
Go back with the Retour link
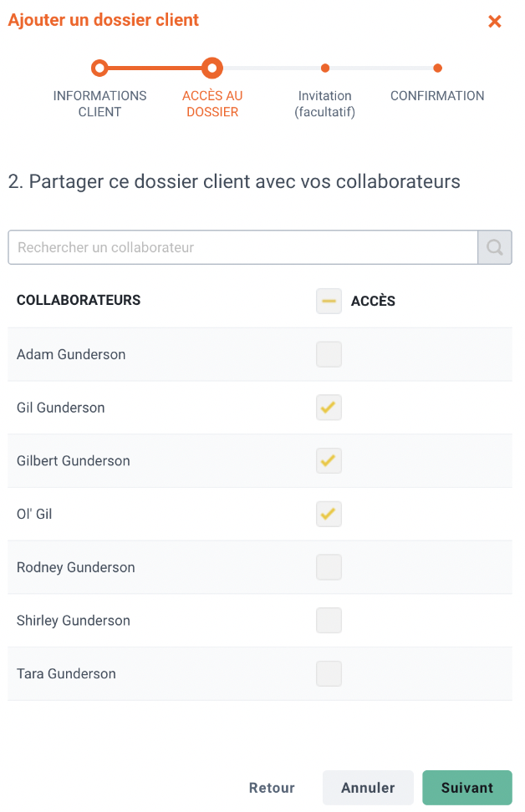tap(272, 788)
